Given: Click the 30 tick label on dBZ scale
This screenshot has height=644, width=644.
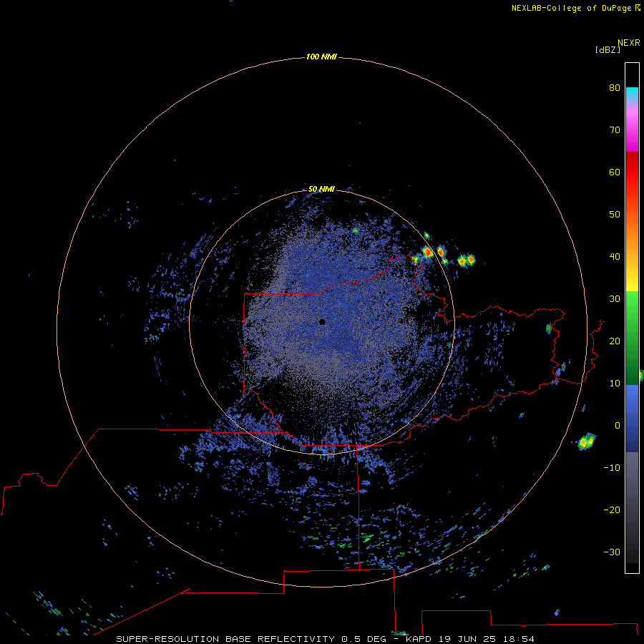Looking at the screenshot, I should pos(615,298).
